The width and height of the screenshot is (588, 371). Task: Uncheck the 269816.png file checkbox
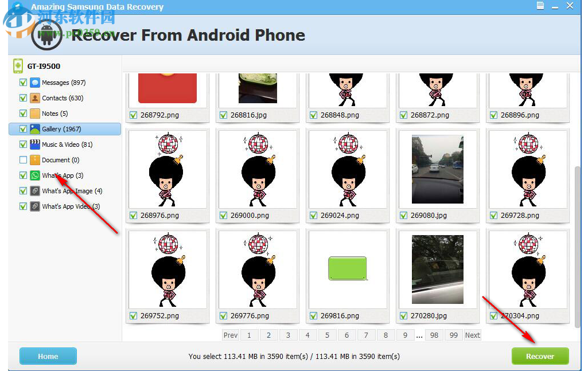313,316
